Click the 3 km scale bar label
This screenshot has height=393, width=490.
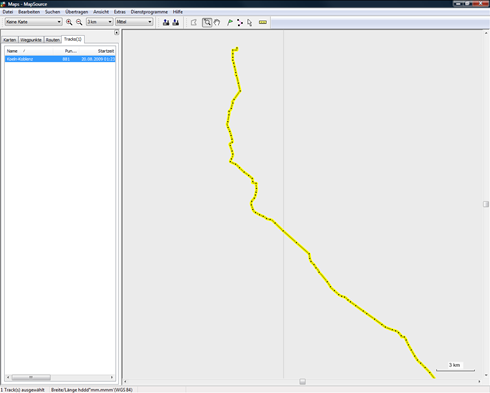click(x=454, y=365)
